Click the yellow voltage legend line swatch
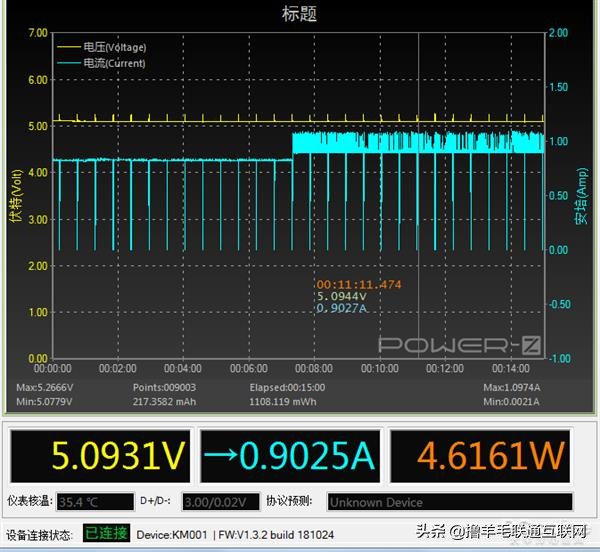This screenshot has height=552, width=600. 69,47
